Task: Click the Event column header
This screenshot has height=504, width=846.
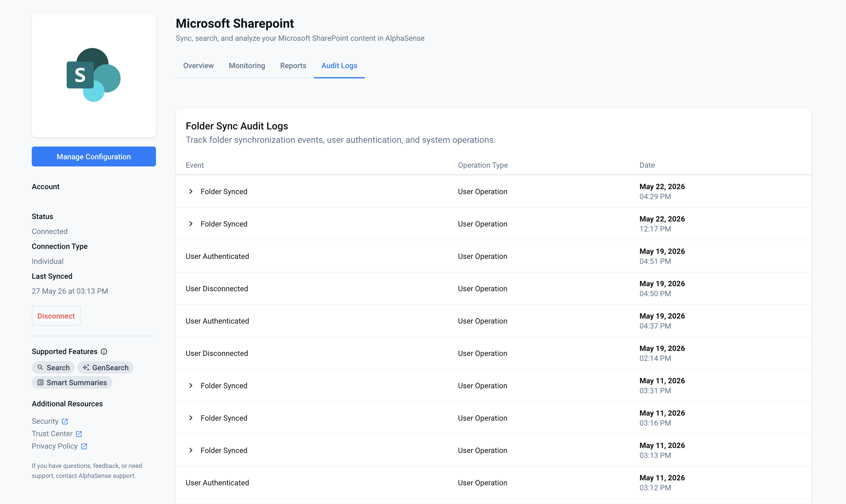Action: (x=195, y=165)
